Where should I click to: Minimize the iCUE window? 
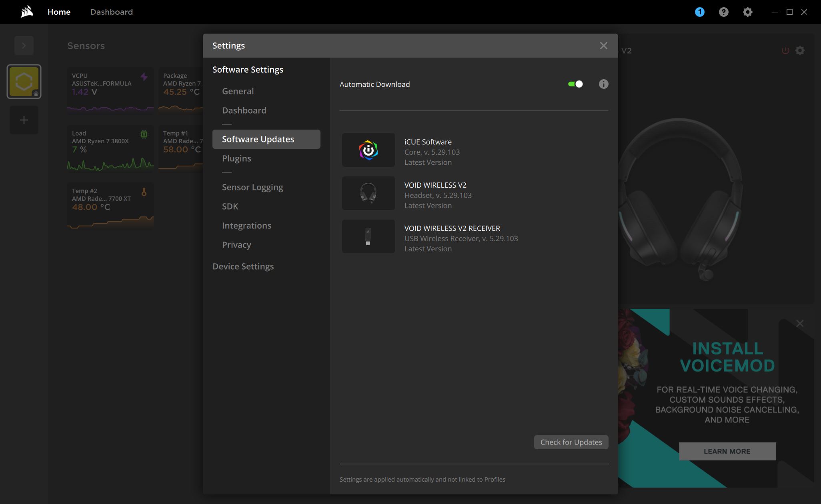click(x=775, y=12)
